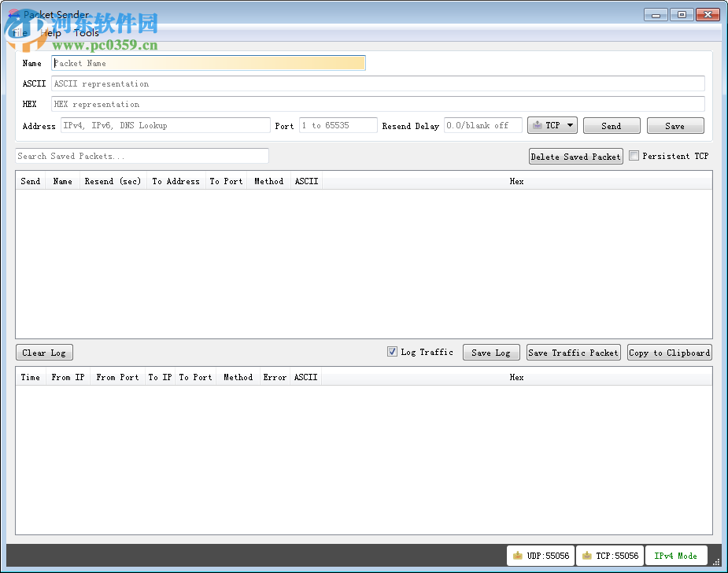Click the window resize grip corner
Image resolution: width=728 pixels, height=573 pixels.
pyautogui.click(x=716, y=562)
